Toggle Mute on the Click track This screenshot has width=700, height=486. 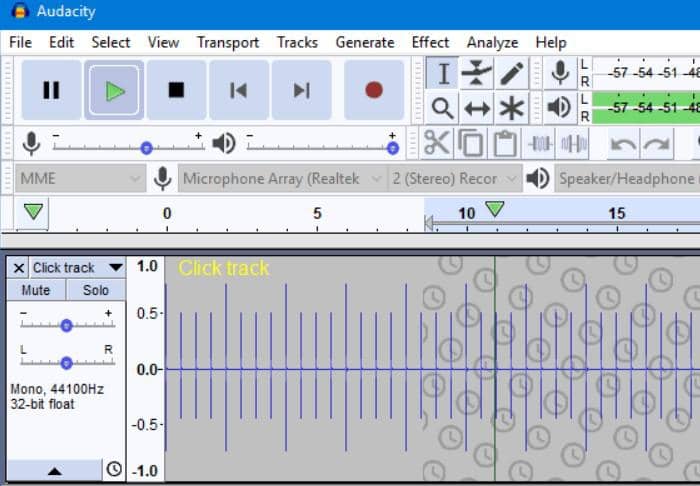[x=36, y=290]
